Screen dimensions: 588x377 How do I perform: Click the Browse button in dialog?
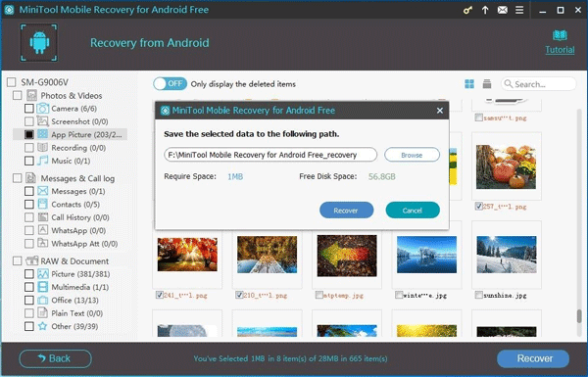click(412, 155)
